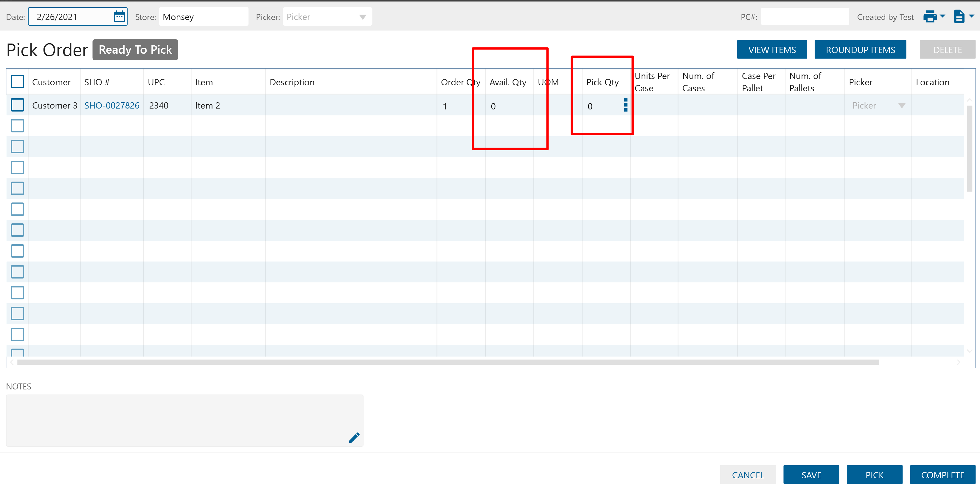Click the printer icon
Screen dimensions: 980x495
(x=930, y=17)
